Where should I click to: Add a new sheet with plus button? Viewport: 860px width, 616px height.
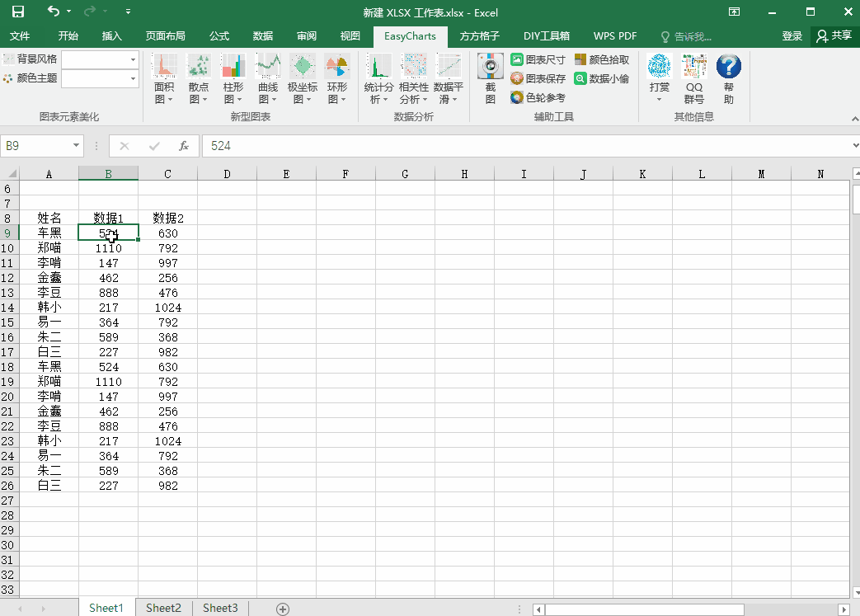[283, 609]
